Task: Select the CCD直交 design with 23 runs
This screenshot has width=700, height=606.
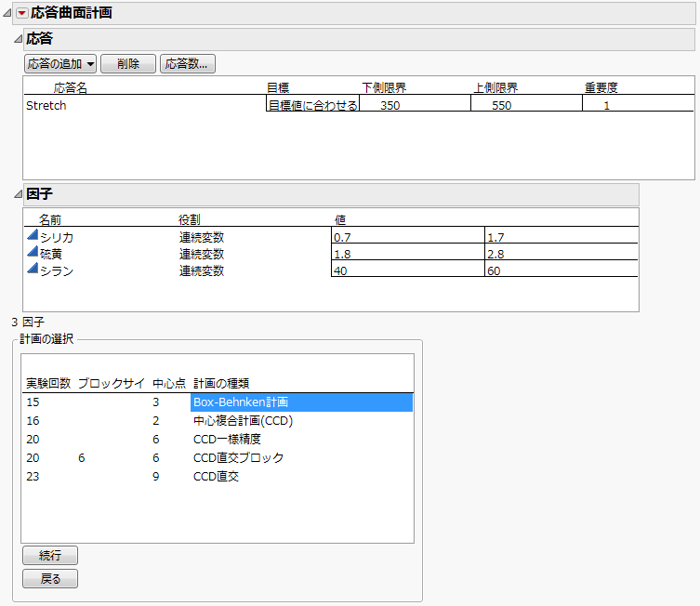Action: (x=218, y=477)
